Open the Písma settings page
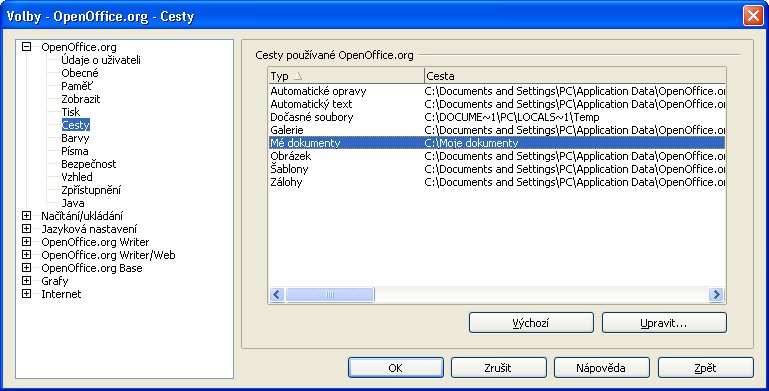Viewport: 769px width, 391px height. click(x=75, y=151)
